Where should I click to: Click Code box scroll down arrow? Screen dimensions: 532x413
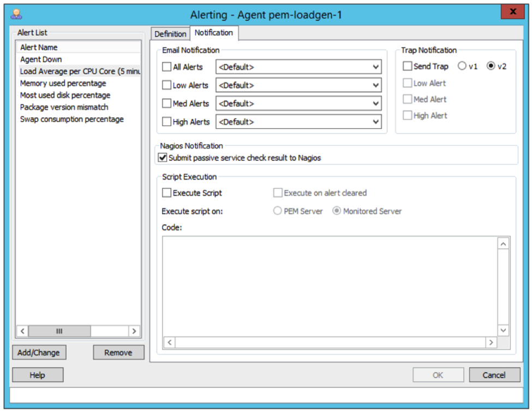[503, 330]
